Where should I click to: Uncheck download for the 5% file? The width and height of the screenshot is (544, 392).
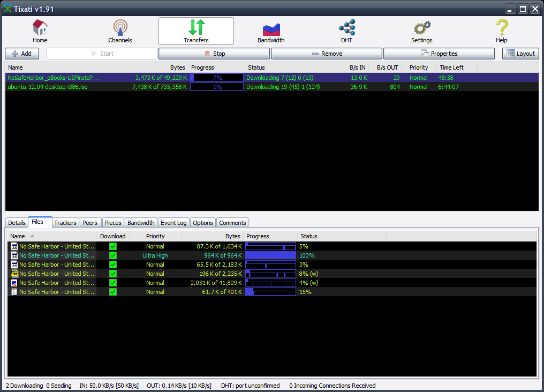tap(113, 246)
